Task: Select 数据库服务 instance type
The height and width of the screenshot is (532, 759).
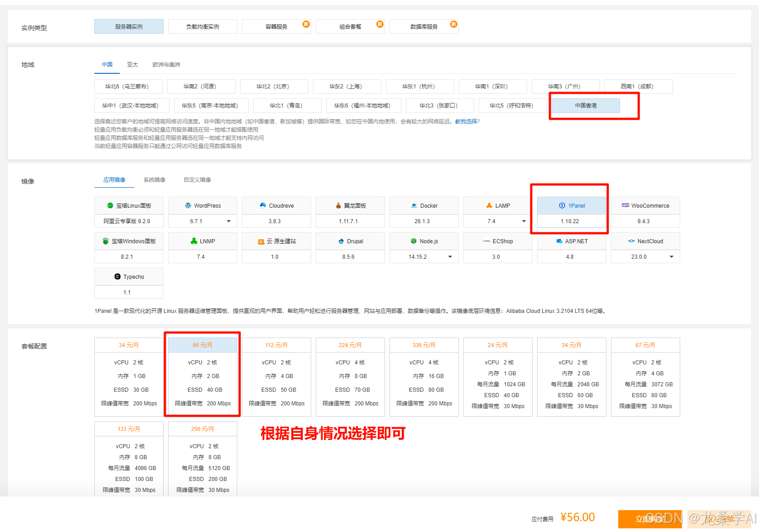Action: pyautogui.click(x=424, y=26)
